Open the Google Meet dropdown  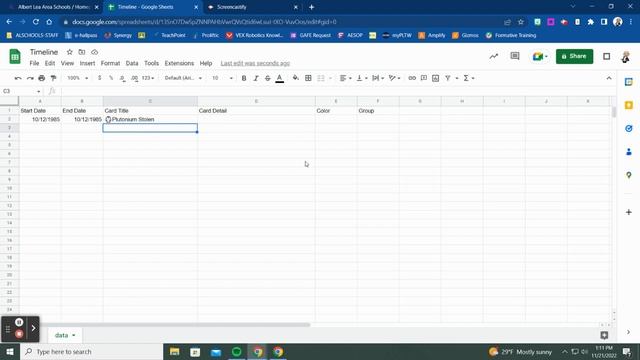[540, 56]
